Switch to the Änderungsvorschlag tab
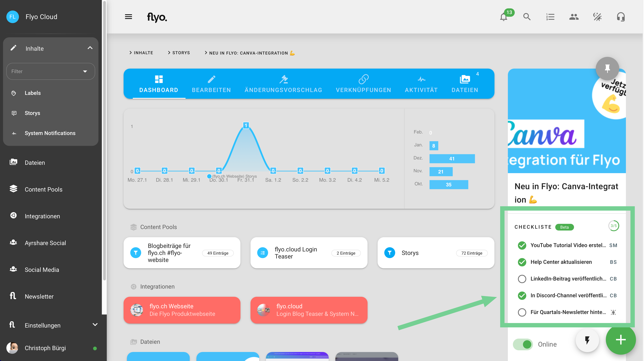The image size is (644, 361). coord(283,84)
